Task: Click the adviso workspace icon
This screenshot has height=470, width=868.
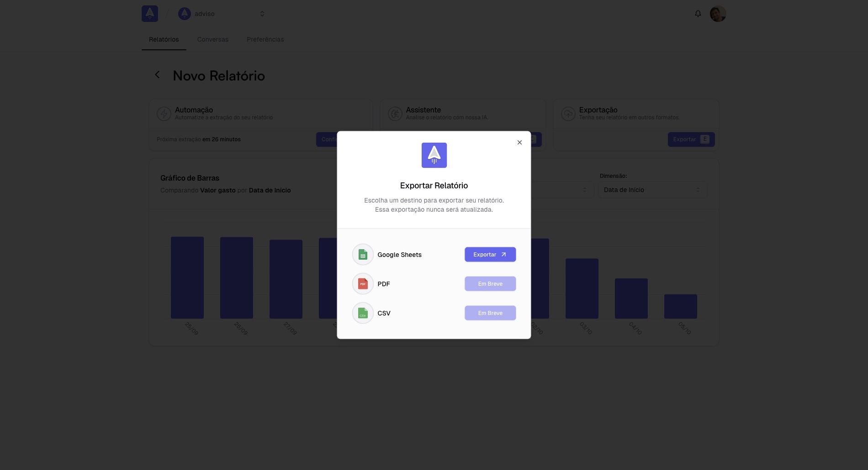Action: click(x=185, y=14)
